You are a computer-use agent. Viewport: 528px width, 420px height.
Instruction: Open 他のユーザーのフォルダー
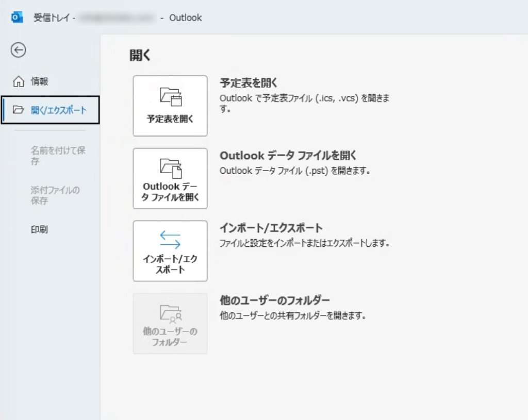[170, 323]
